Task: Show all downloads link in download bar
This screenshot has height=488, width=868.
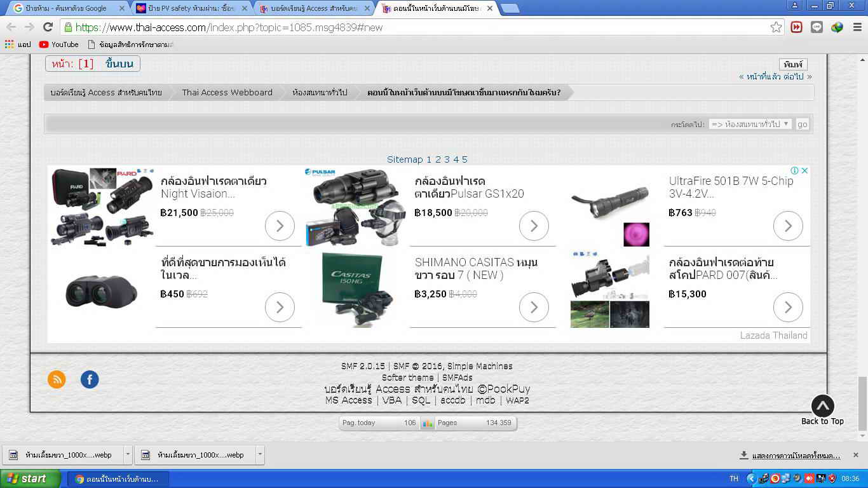Action: pyautogui.click(x=790, y=455)
